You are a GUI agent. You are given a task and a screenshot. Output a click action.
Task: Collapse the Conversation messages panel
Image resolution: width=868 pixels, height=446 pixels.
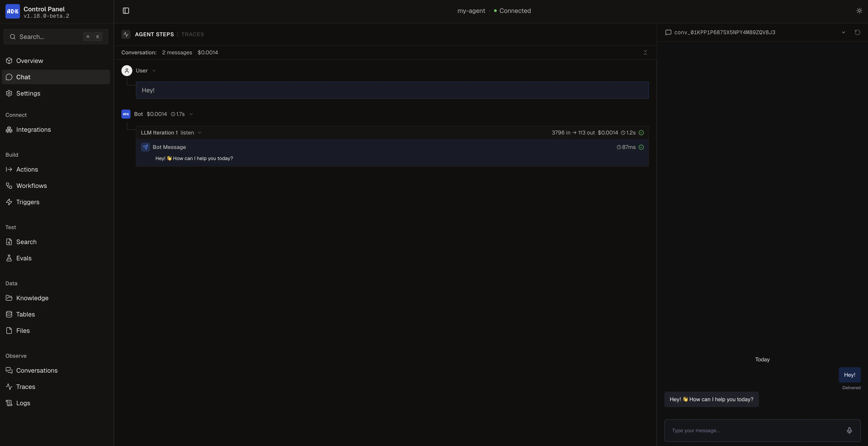tap(645, 53)
